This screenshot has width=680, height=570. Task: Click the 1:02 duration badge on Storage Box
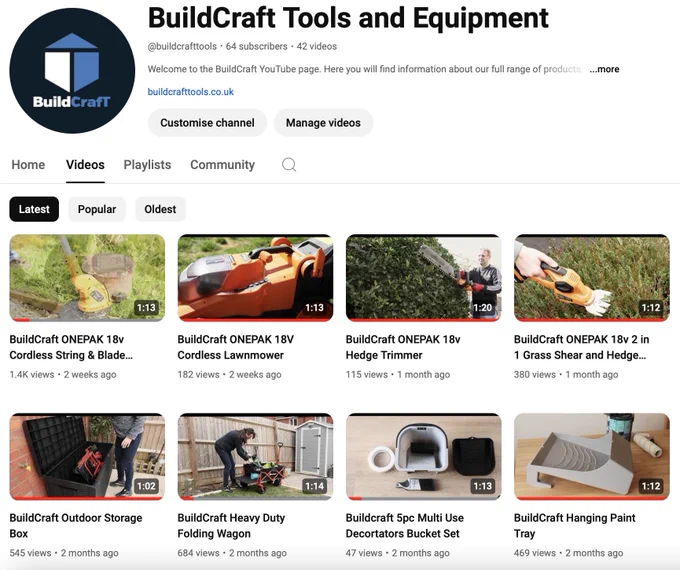tap(146, 486)
